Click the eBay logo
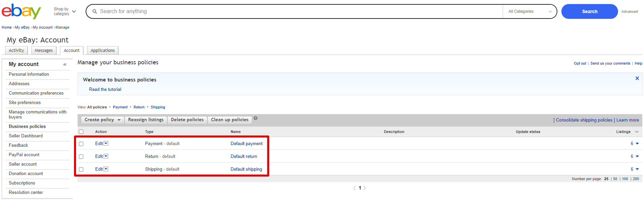Screen dimensions: 644x204 tap(21, 11)
